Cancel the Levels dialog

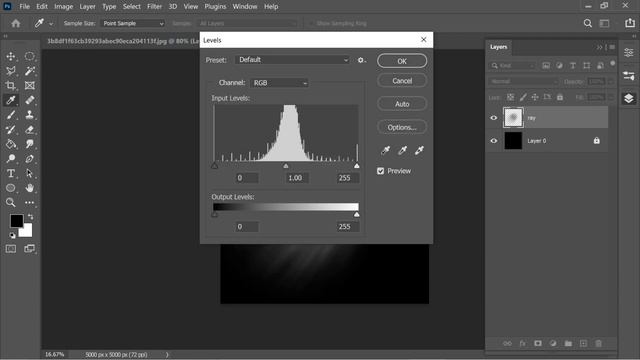pyautogui.click(x=402, y=81)
